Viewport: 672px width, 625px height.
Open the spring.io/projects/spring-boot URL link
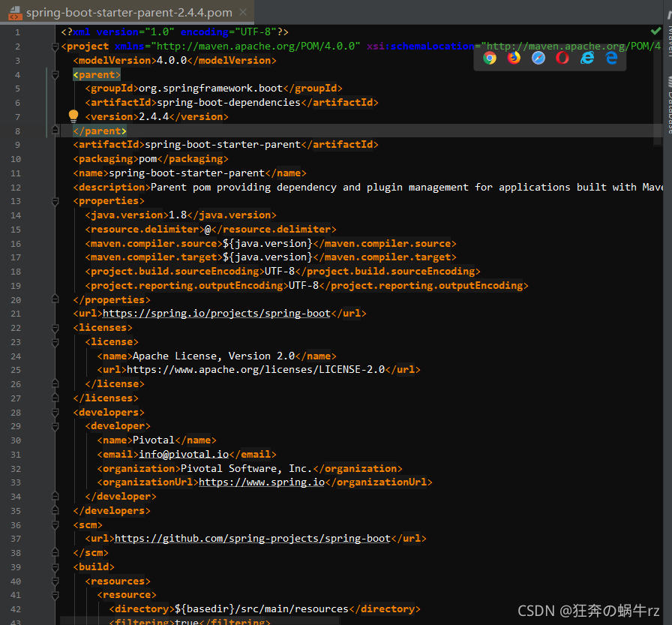pyautogui.click(x=217, y=314)
